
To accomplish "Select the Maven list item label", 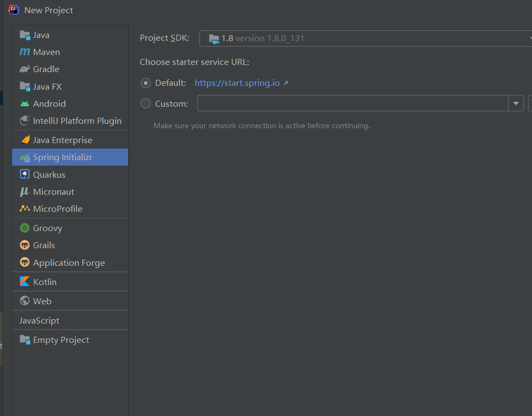I will [x=46, y=52].
